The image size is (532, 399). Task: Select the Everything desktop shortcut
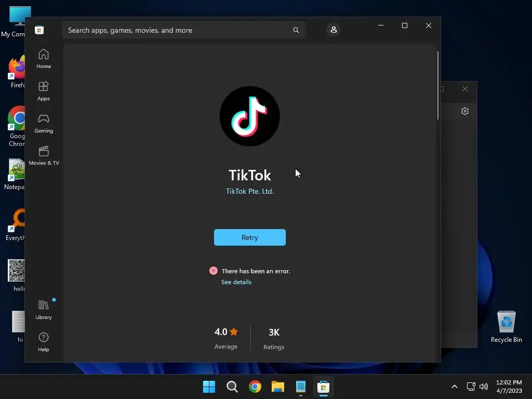(x=16, y=225)
